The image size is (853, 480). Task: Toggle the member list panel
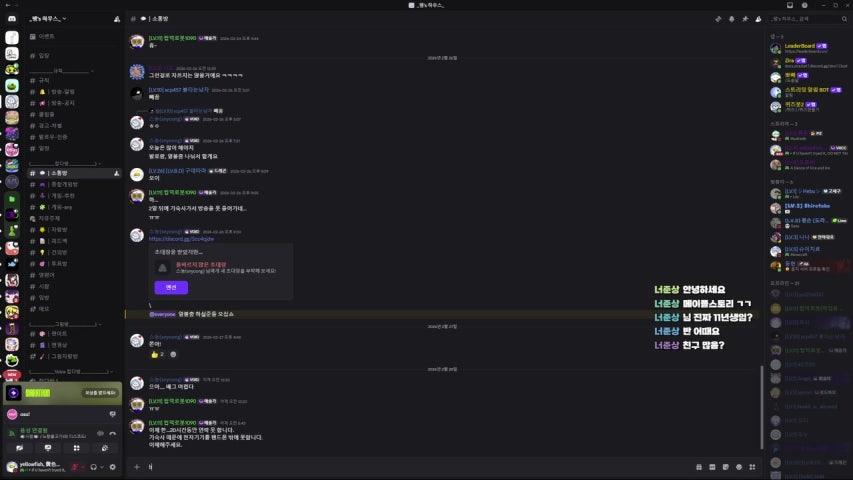click(758, 19)
